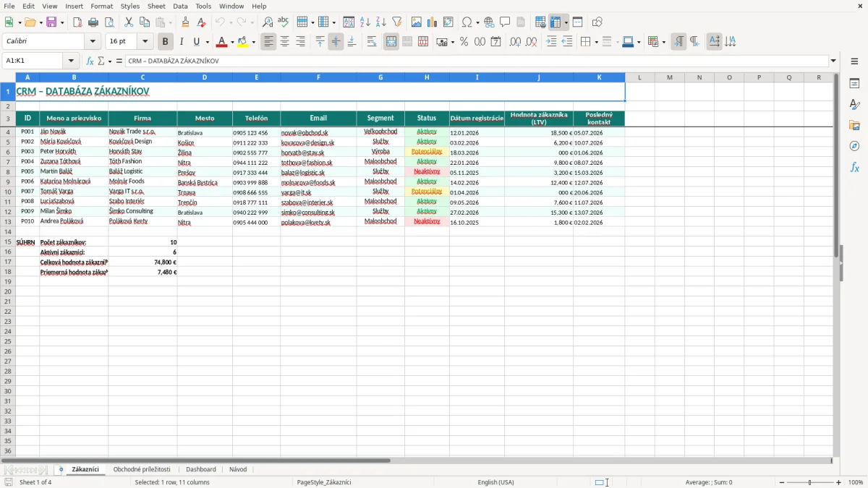
Task: Switch to Dashboard sheet tab
Action: coord(201,469)
